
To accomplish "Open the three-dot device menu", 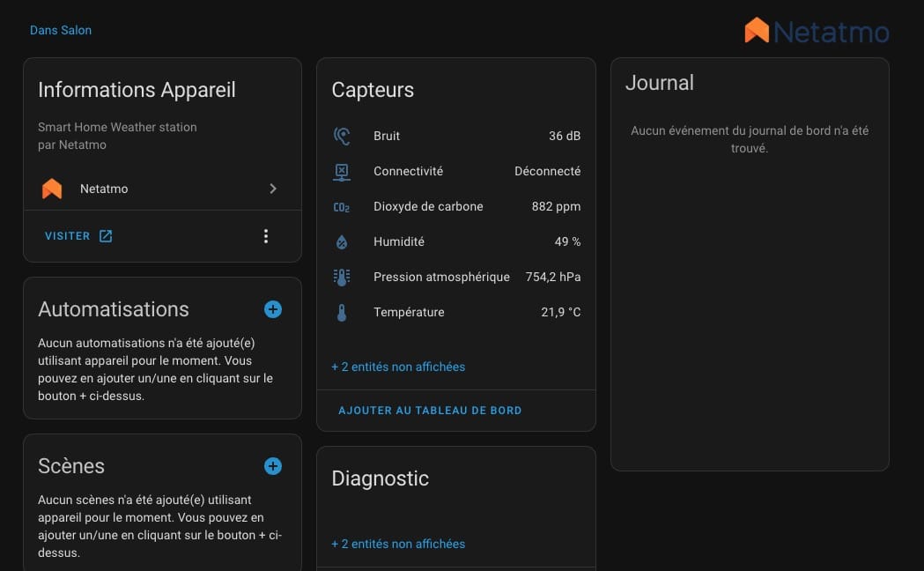I will pos(266,236).
